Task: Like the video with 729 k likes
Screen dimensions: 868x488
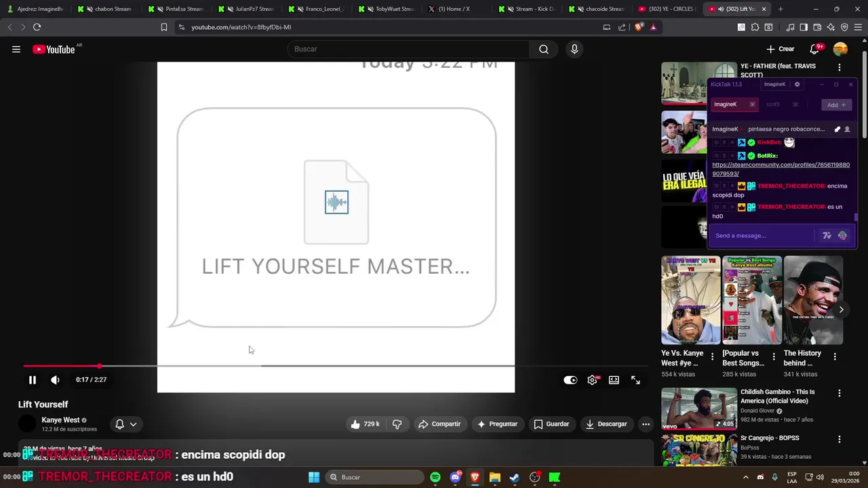Action: pos(365,424)
